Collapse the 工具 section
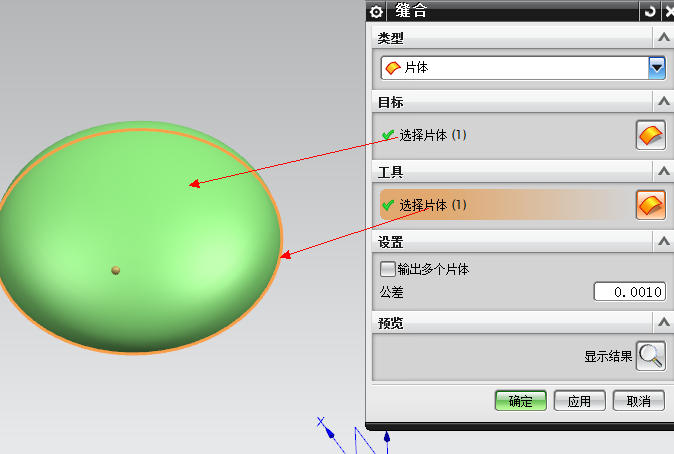 click(662, 174)
